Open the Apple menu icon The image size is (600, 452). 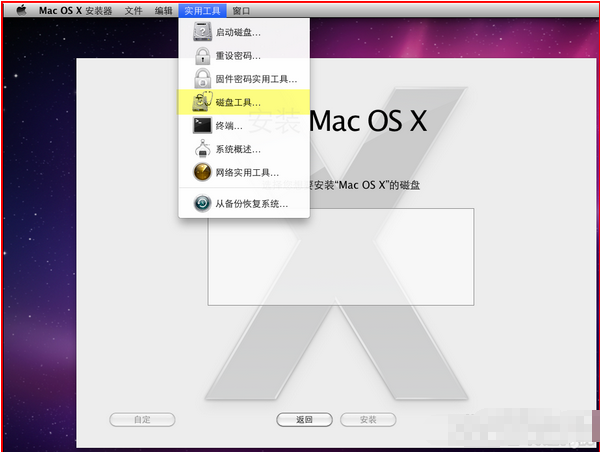(x=22, y=10)
